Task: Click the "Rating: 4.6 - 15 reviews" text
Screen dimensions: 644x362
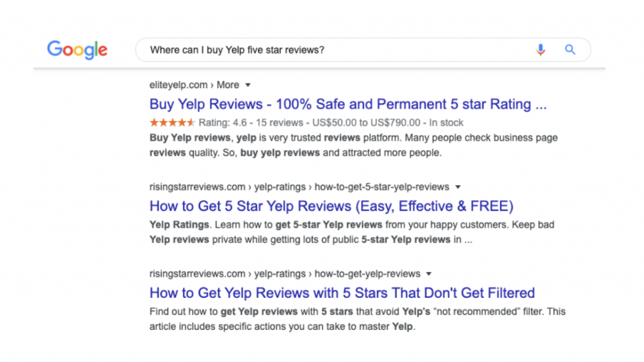Action: [251, 123]
